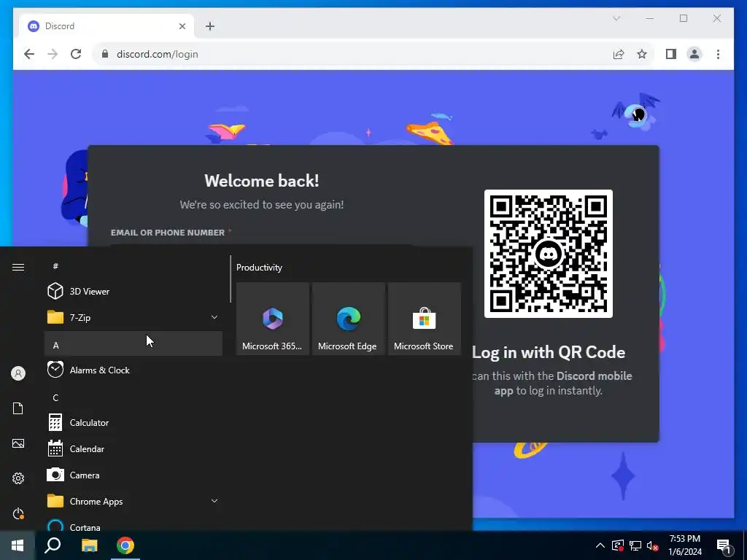Click the Windows Start button

(18, 545)
